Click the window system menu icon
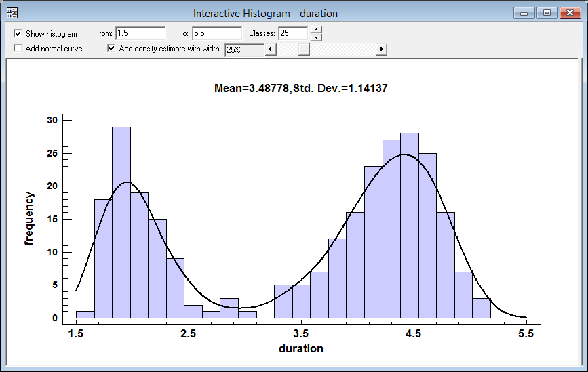 pyautogui.click(x=12, y=13)
